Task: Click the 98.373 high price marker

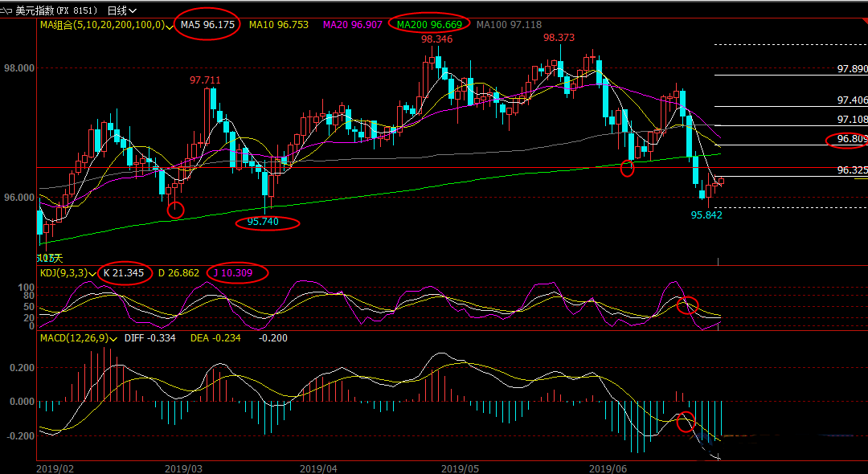Action: (x=559, y=38)
